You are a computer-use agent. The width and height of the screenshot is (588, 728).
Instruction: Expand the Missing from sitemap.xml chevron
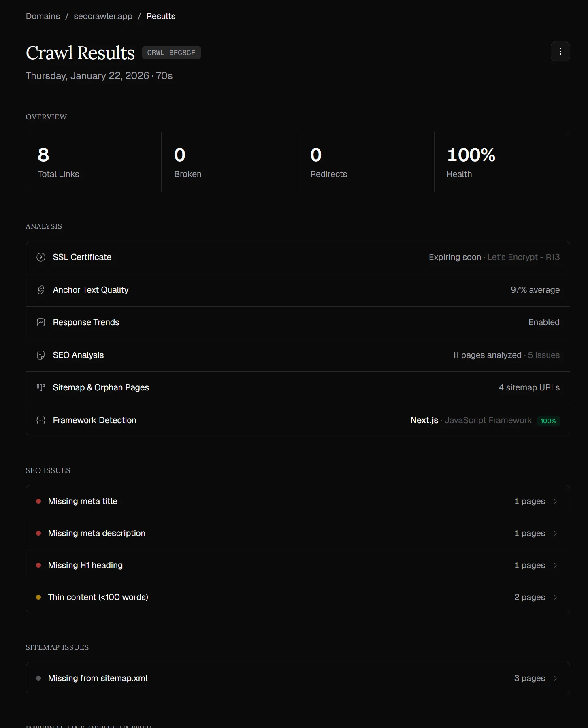pyautogui.click(x=555, y=678)
